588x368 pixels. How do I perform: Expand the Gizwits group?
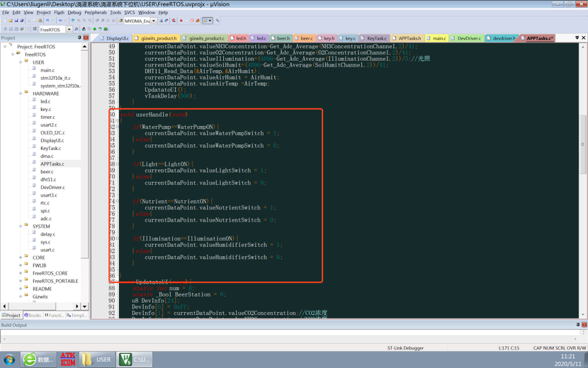coord(21,297)
